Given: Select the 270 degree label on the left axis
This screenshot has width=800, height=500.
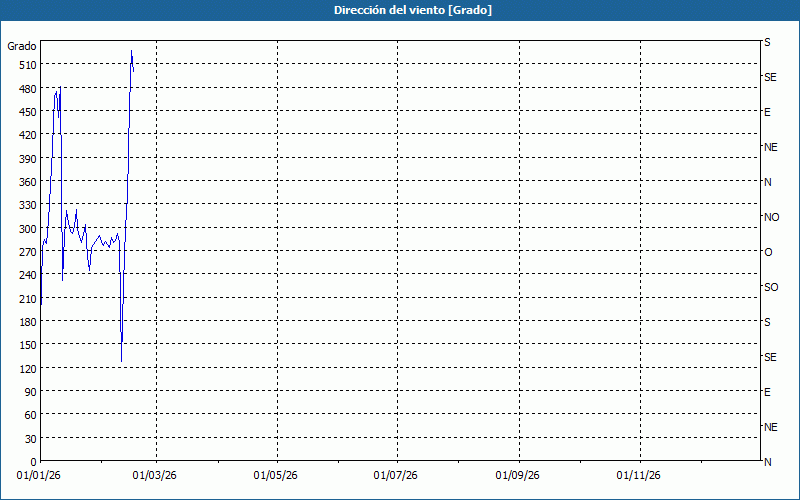Looking at the screenshot, I should coord(26,252).
